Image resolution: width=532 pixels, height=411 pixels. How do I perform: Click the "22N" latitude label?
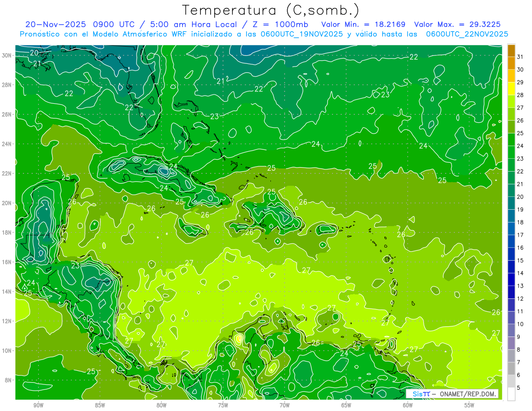point(7,173)
